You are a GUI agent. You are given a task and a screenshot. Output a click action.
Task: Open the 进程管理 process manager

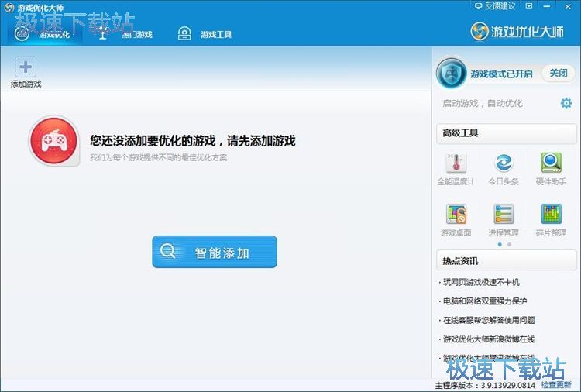[504, 215]
